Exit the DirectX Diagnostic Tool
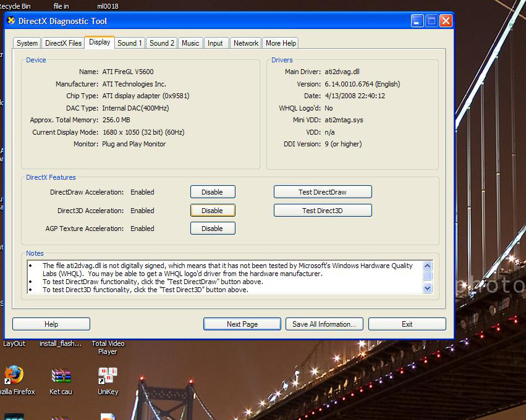The image size is (526, 420). [407, 324]
